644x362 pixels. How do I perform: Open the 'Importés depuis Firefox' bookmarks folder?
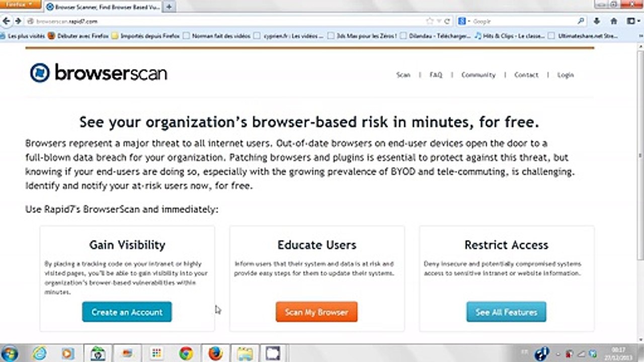[x=145, y=36]
